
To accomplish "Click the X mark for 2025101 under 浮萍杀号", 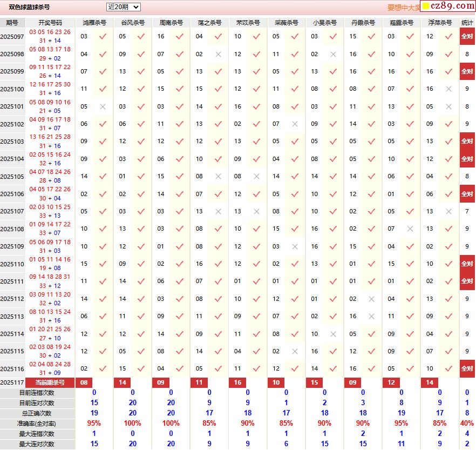I will (448, 106).
